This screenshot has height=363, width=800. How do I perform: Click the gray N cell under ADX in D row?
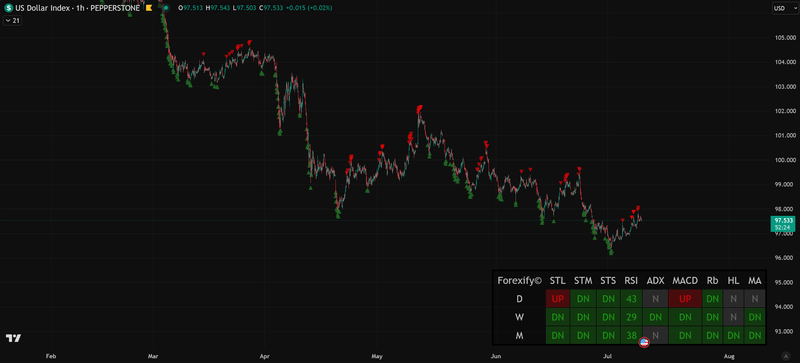click(655, 299)
